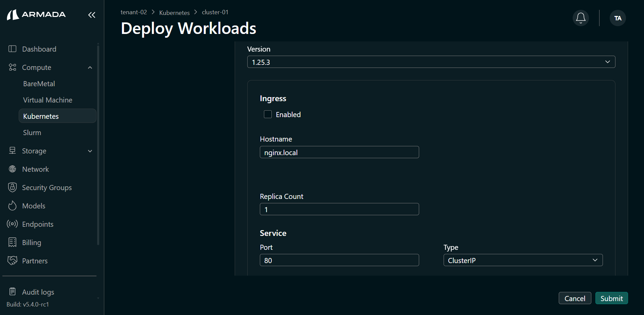Go to tenant-02 breadcrumb
644x315 pixels.
coord(134,12)
